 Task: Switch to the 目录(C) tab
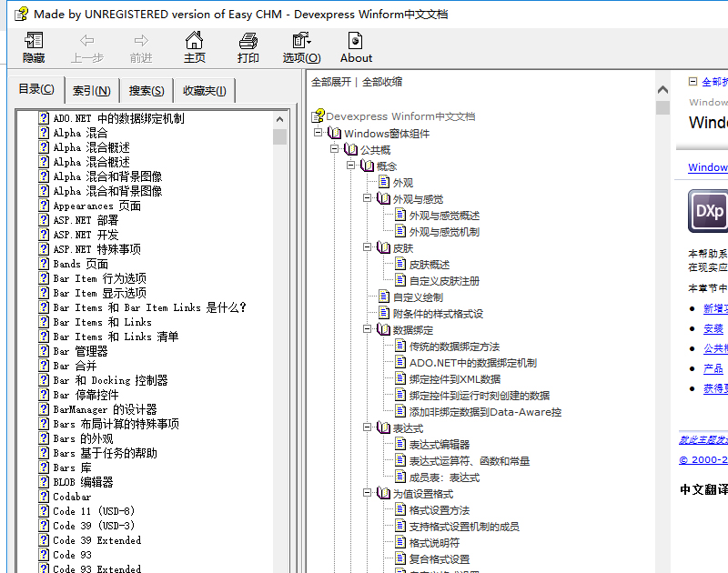tap(36, 89)
